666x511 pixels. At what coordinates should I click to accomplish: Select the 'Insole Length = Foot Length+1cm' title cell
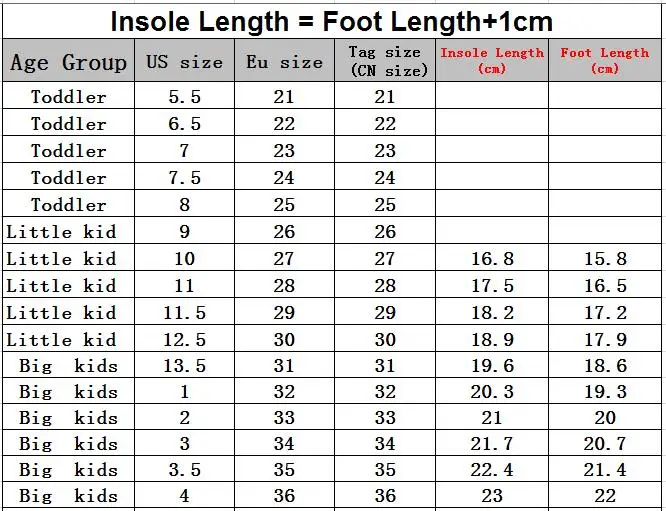332,21
